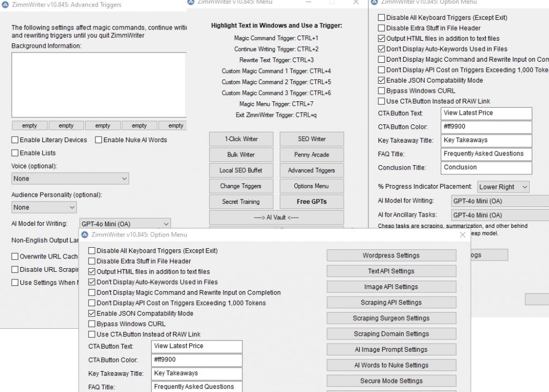Open the Audience Personality dropdown
The height and width of the screenshot is (392, 549).
(44, 208)
